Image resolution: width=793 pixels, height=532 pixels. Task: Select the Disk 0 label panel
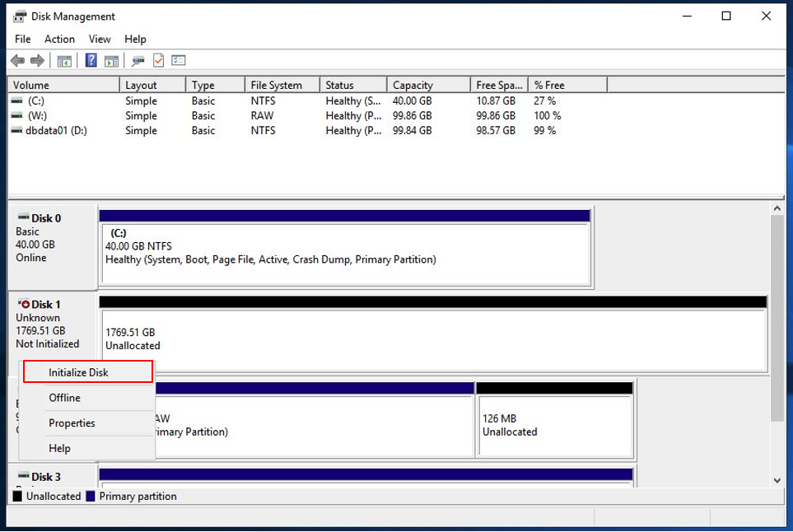point(53,247)
